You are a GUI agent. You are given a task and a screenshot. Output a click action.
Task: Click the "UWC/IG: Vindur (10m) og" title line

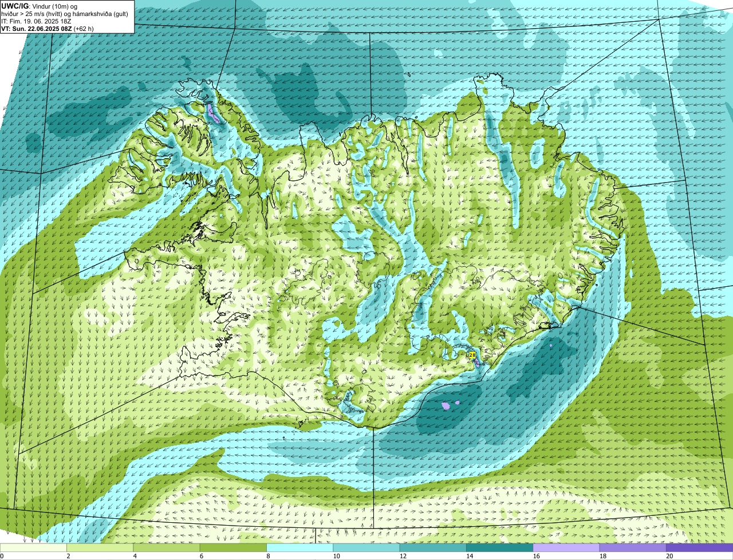coord(39,6)
